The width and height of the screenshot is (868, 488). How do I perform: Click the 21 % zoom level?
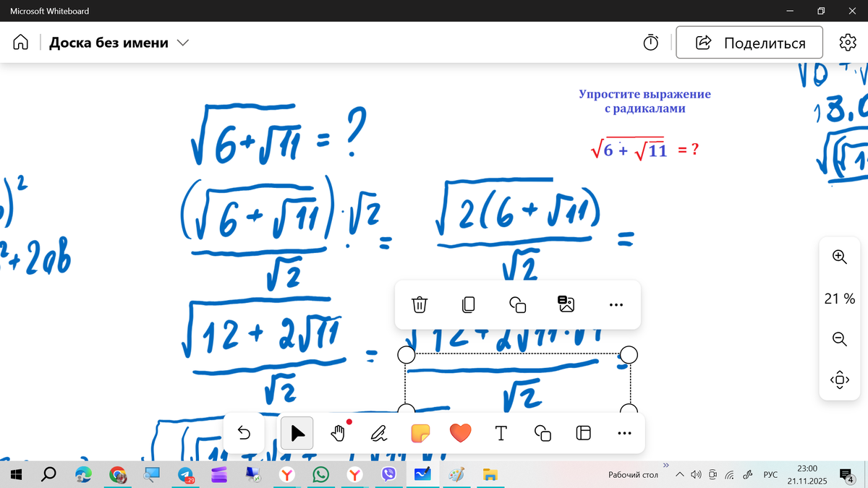point(839,298)
